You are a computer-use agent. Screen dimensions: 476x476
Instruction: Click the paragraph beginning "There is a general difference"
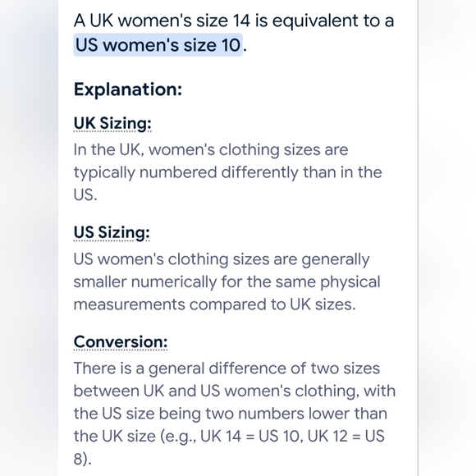[235, 413]
